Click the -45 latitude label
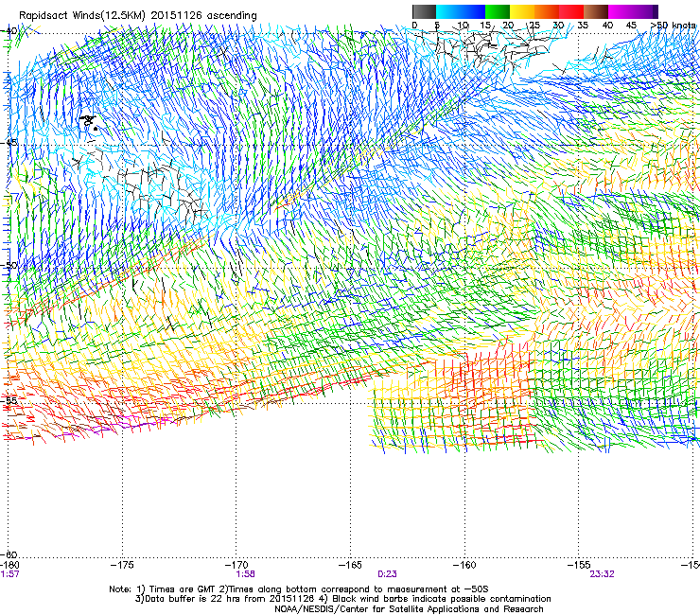Screen dimensions: 700x615 pos(9,143)
